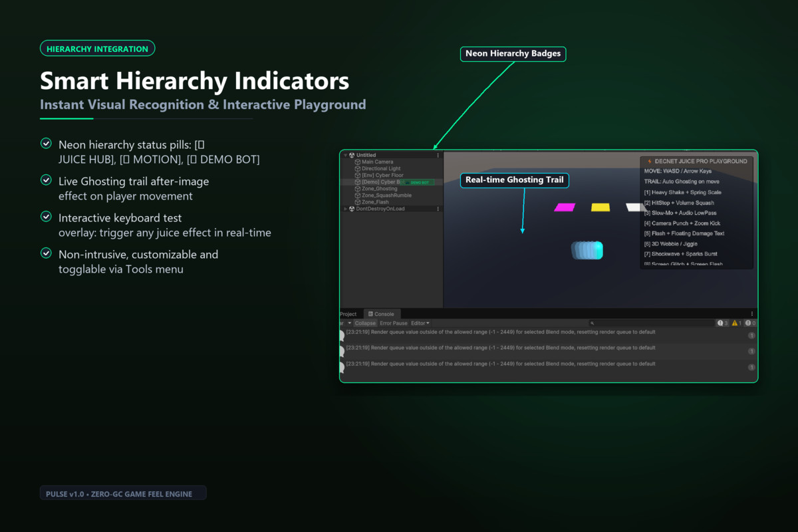Click the Zone_SquashRumble cube icon
Viewport: 798px width, 532px height.
[358, 195]
